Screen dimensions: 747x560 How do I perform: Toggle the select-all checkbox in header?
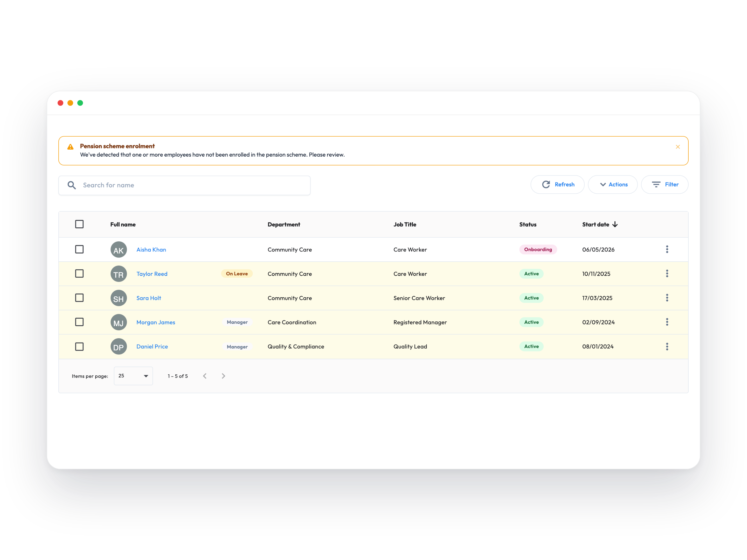(79, 224)
